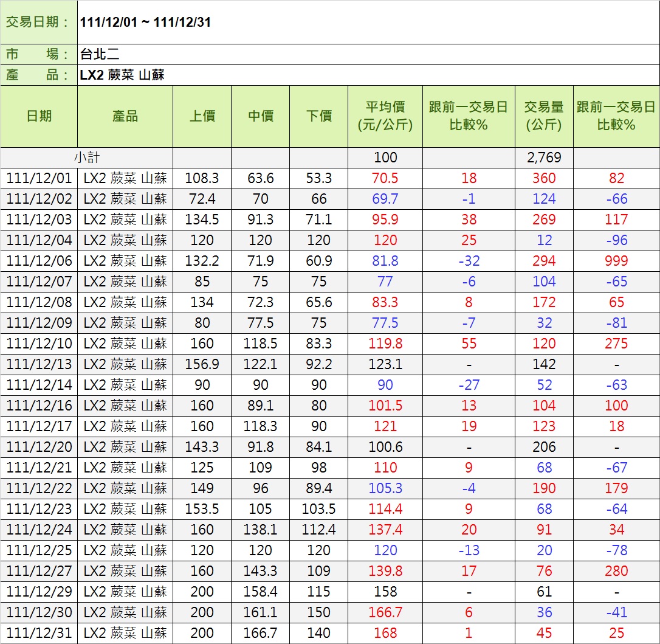The image size is (660, 644).
Task: Click the date range 111/12/01 ~ 111/12/31
Action: tap(145, 23)
